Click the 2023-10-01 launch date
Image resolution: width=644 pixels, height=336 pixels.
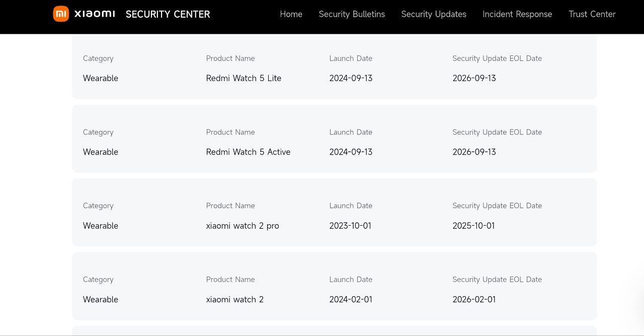[350, 226]
